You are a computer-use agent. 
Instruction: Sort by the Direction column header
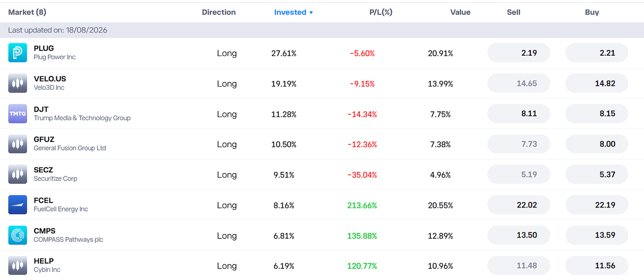pos(219,12)
